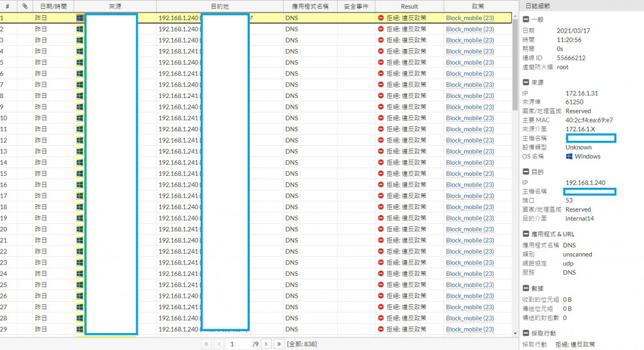Collapse the 一般 section in log details

point(526,19)
